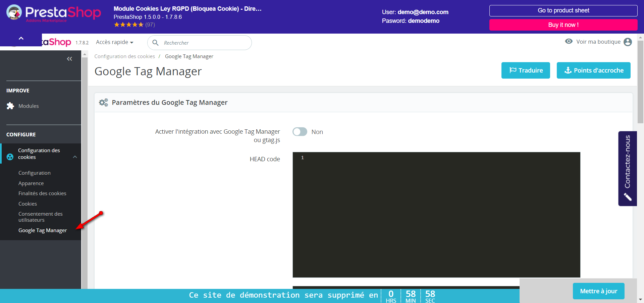
Task: Click Configuration des cookies breadcrumb link
Action: 125,56
